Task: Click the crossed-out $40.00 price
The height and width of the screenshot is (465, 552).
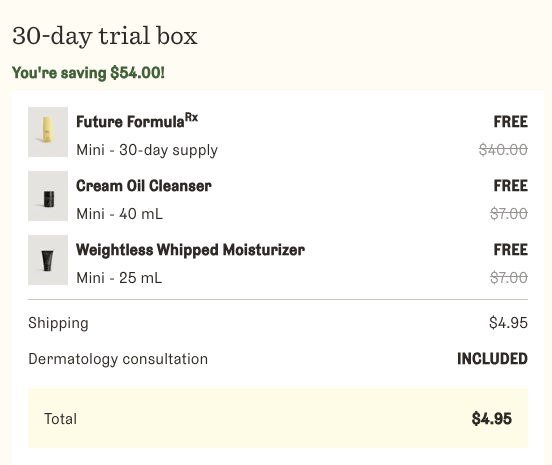Action: tap(503, 150)
